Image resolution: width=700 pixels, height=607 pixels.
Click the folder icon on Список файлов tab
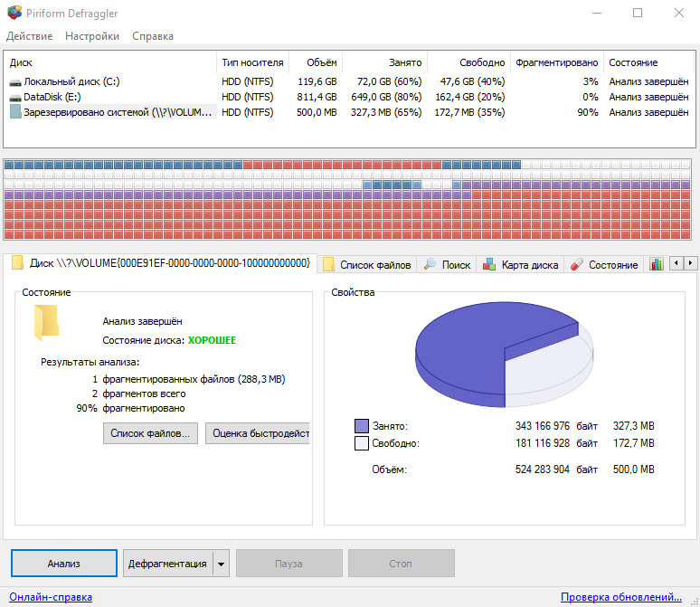pyautogui.click(x=328, y=264)
